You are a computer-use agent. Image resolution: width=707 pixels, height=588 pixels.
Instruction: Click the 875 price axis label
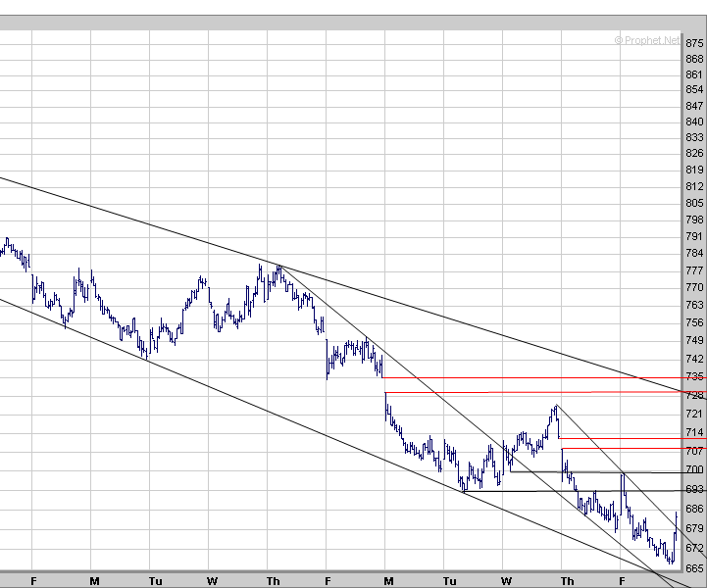pyautogui.click(x=694, y=43)
